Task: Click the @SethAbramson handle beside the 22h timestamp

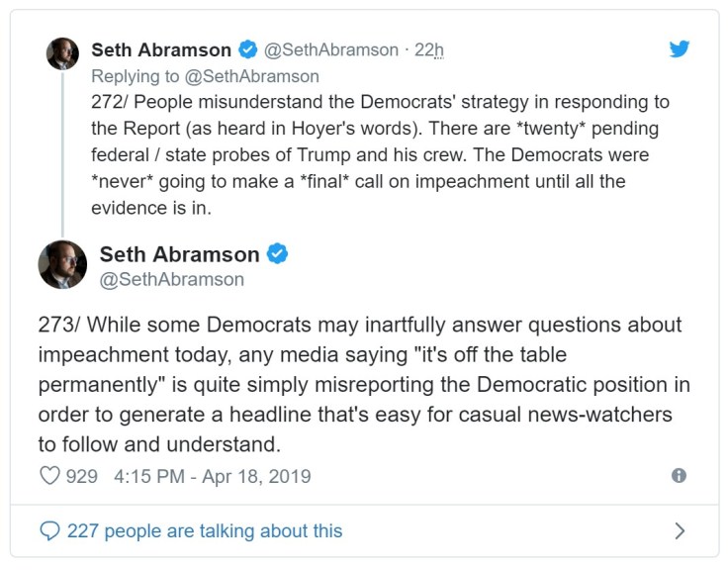Action: click(331, 50)
